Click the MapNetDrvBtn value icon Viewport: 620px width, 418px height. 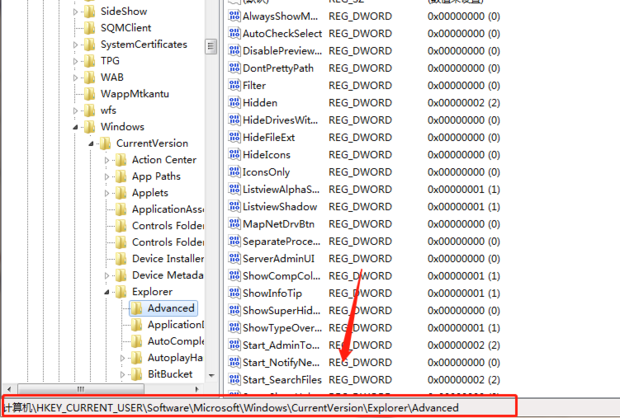(234, 224)
